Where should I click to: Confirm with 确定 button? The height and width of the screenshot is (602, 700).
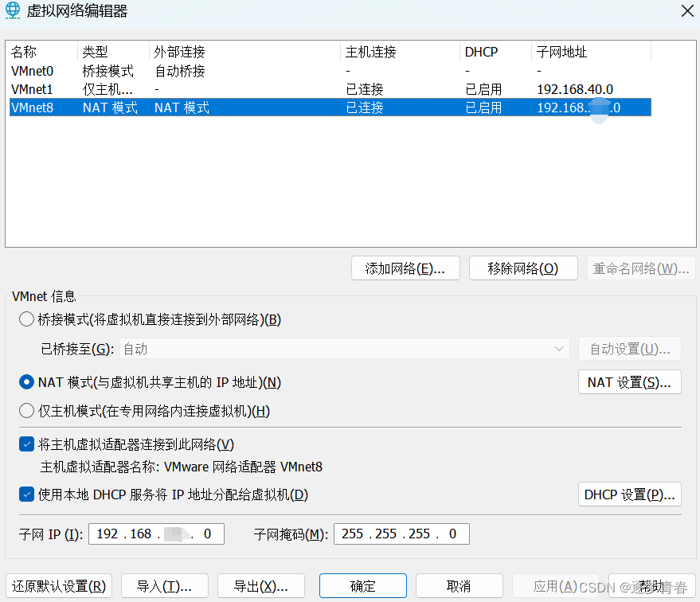(363, 586)
